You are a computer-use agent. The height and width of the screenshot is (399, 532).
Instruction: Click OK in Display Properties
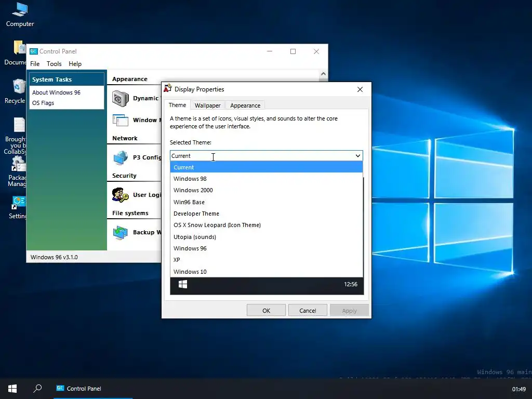point(266,311)
